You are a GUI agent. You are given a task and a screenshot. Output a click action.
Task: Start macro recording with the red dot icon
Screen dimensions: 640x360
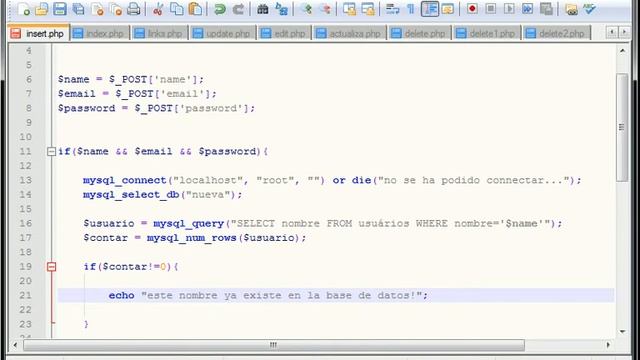pyautogui.click(x=472, y=9)
